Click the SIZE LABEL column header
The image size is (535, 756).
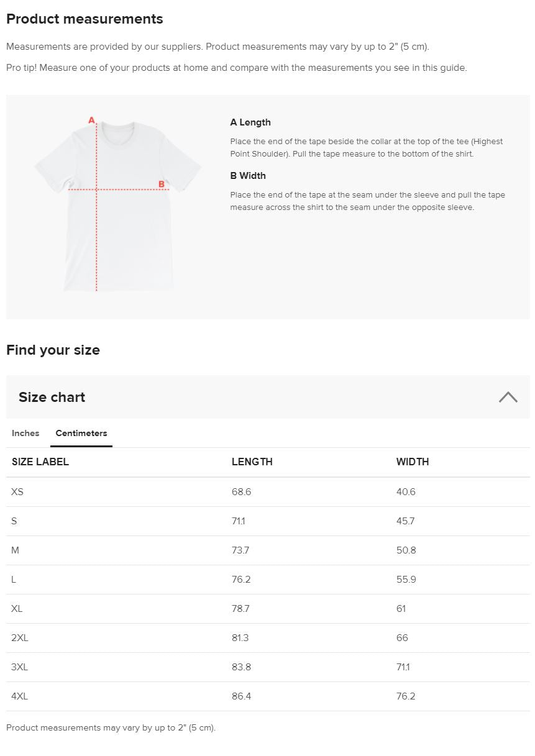40,462
